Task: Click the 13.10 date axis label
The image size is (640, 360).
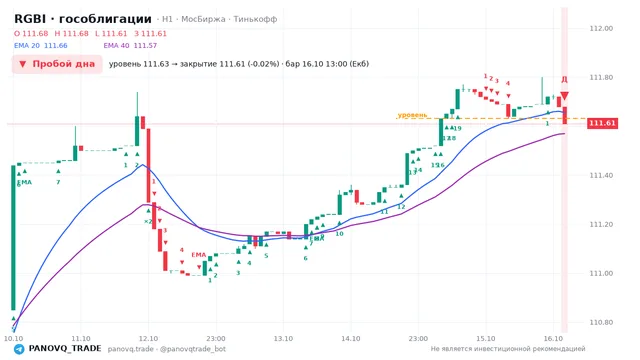Action: point(283,338)
